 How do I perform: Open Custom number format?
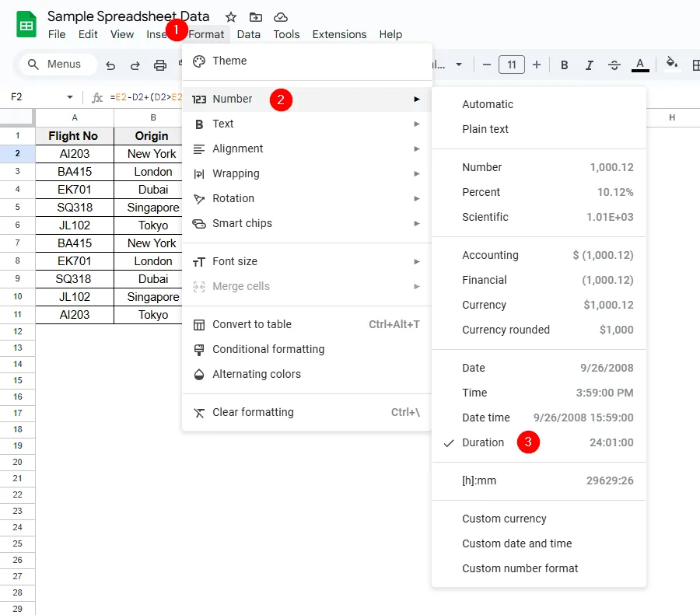539,568
